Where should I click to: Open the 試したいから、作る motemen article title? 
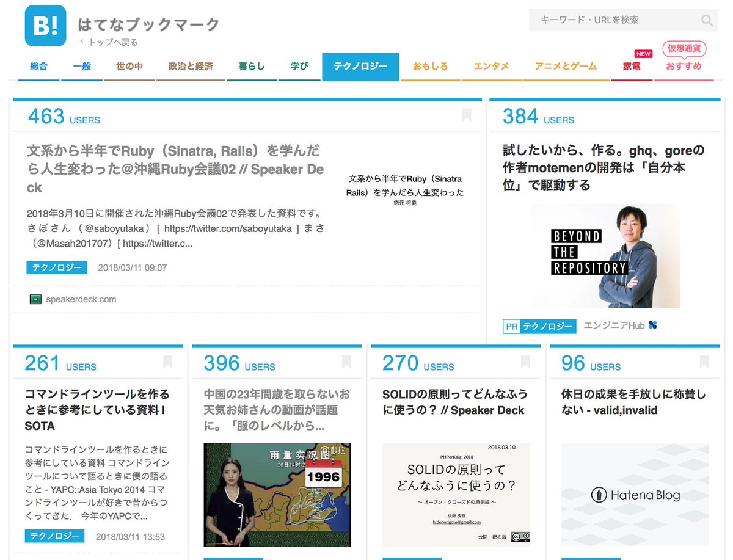[604, 167]
